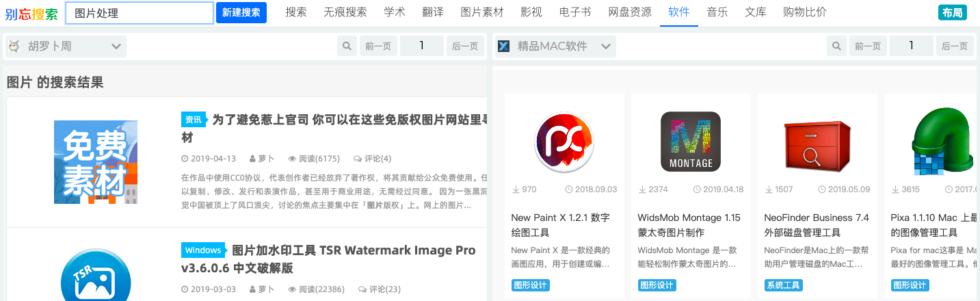Viewport: 980px width, 301px height.
Task: Click the WidsMob Montage app icon
Action: pyautogui.click(x=691, y=142)
